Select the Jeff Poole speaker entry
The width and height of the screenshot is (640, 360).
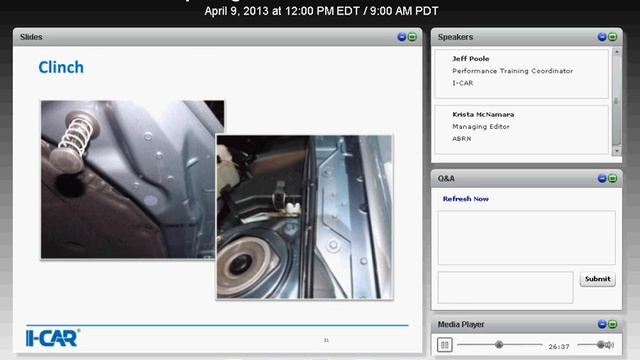[522, 73]
